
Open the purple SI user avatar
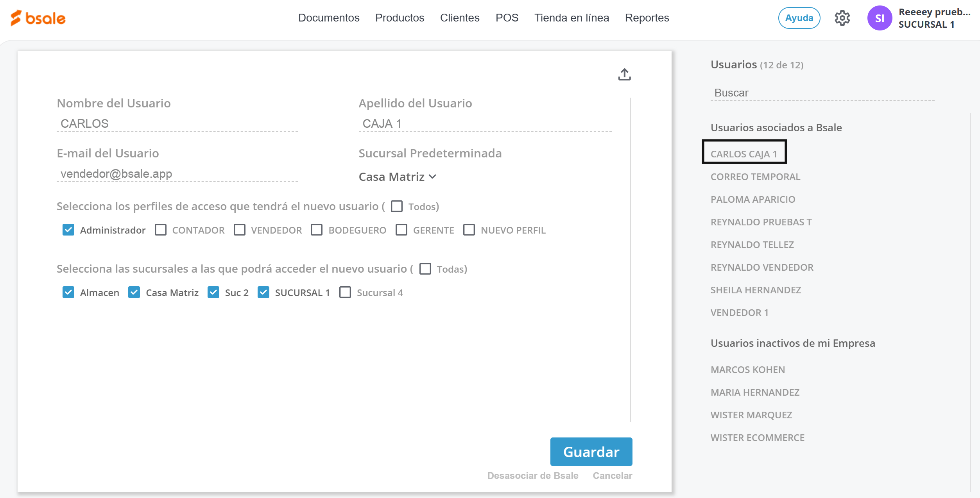(879, 18)
